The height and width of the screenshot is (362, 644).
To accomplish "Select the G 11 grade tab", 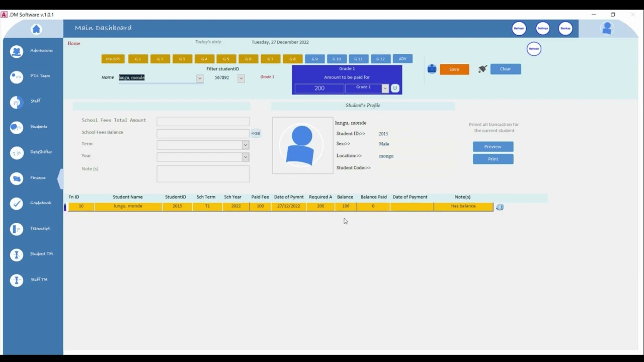I will (x=358, y=59).
